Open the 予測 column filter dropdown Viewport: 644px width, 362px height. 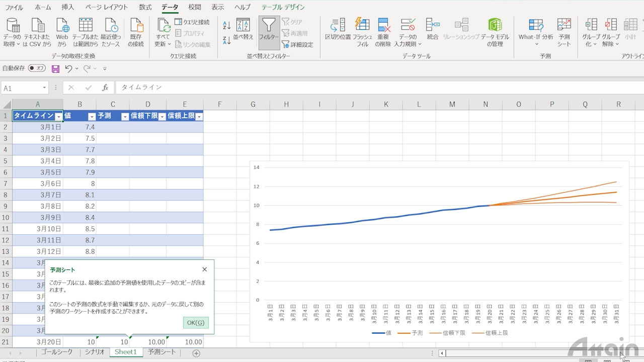click(x=125, y=116)
